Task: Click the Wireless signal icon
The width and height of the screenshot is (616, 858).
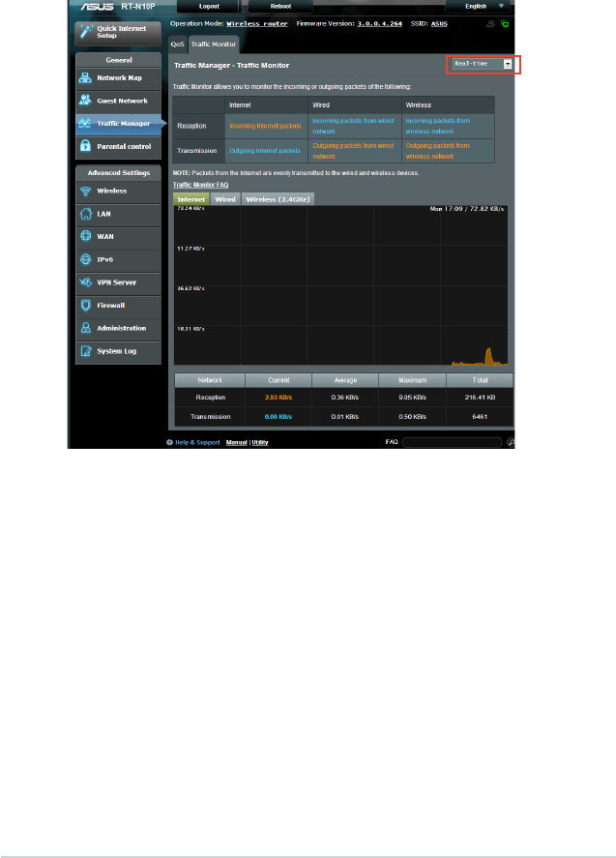Action: pos(85,191)
